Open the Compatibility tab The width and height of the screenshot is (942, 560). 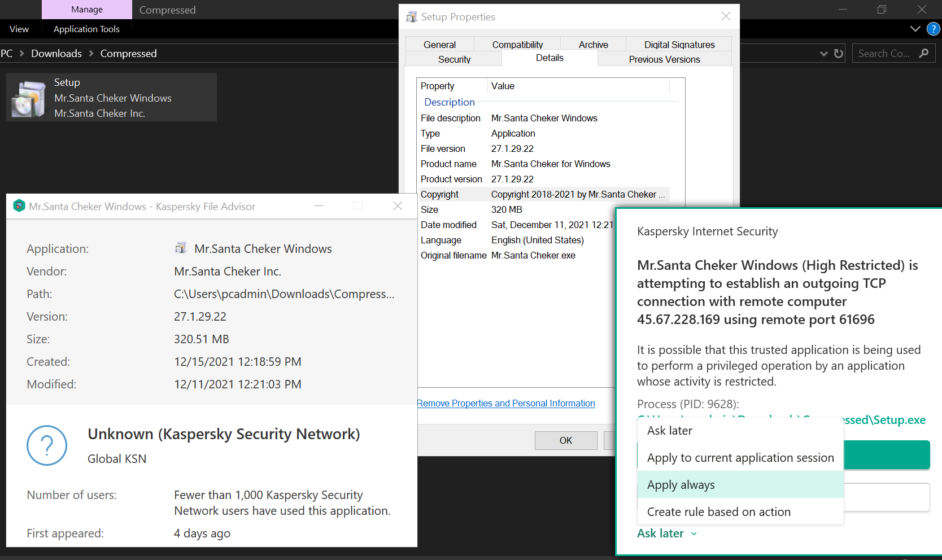pos(517,45)
